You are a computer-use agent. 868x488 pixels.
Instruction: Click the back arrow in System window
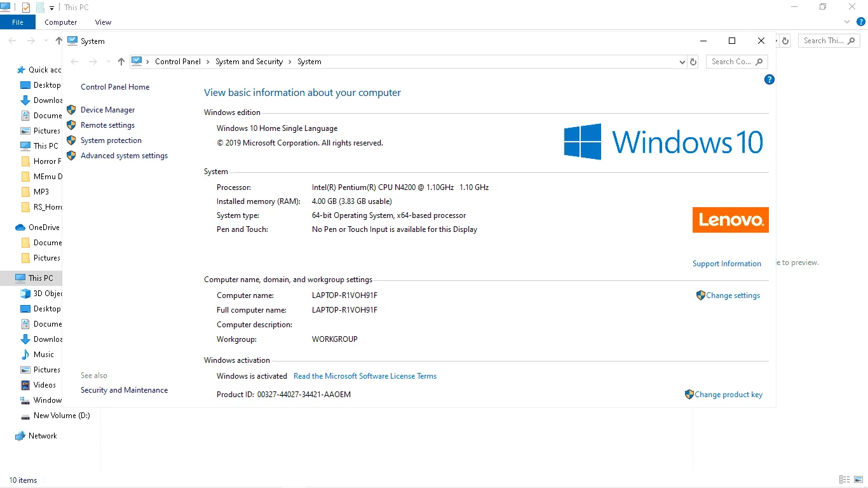pos(74,62)
